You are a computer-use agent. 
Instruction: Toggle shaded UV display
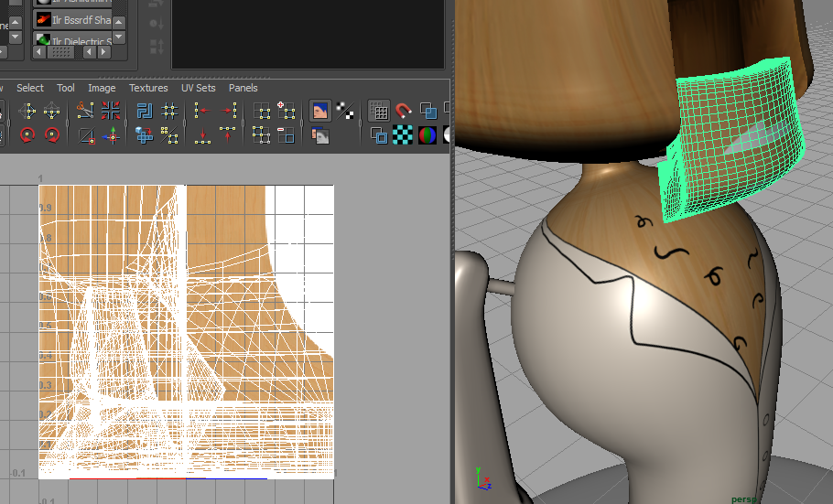point(428,111)
